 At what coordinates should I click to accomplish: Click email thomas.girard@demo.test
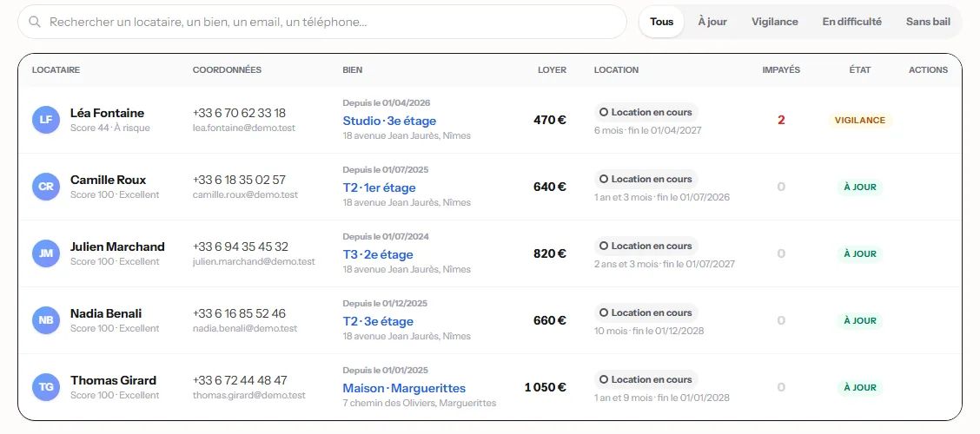(x=248, y=395)
